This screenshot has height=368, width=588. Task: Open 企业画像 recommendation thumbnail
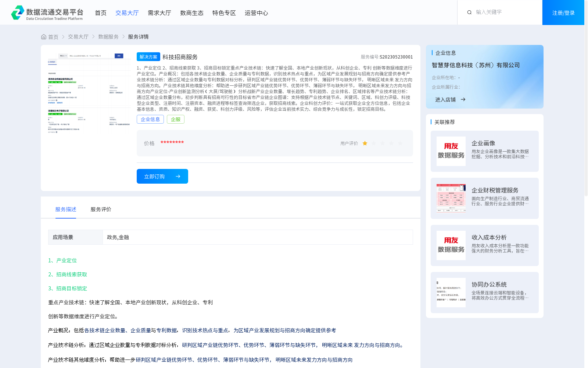(x=451, y=151)
